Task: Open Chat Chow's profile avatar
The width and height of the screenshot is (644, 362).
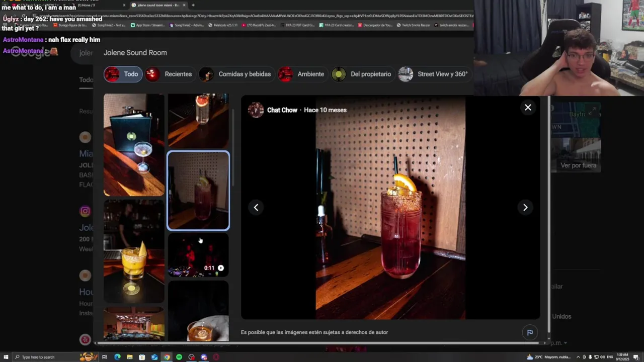Action: point(256,110)
